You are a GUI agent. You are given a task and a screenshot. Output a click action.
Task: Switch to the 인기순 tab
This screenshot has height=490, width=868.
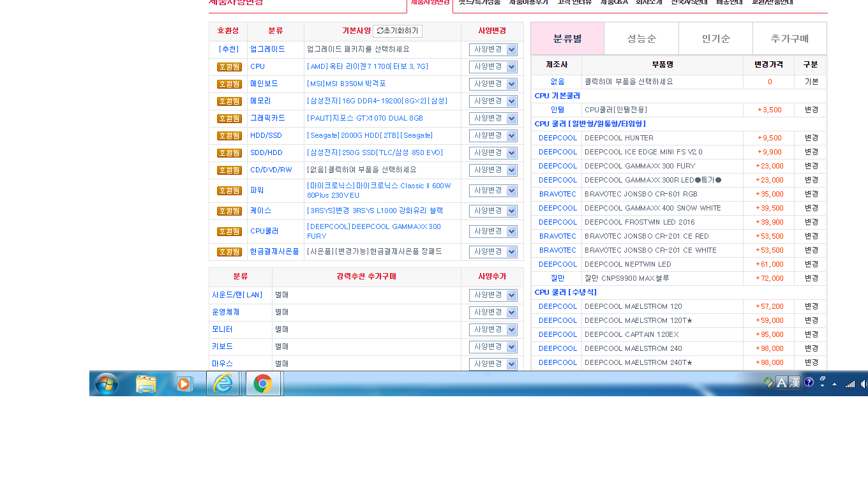coord(715,38)
